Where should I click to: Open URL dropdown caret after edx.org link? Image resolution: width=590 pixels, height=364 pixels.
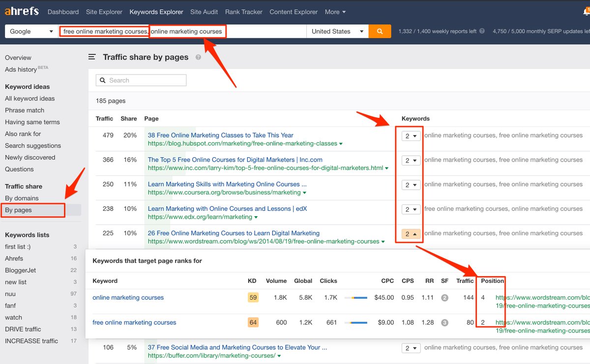[x=256, y=218]
